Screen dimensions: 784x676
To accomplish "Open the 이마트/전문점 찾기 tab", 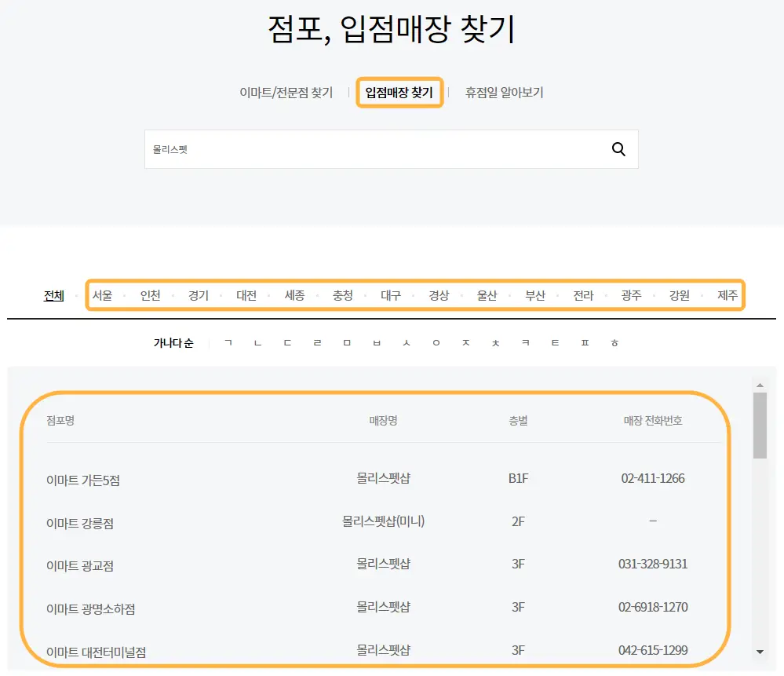I will (x=286, y=92).
